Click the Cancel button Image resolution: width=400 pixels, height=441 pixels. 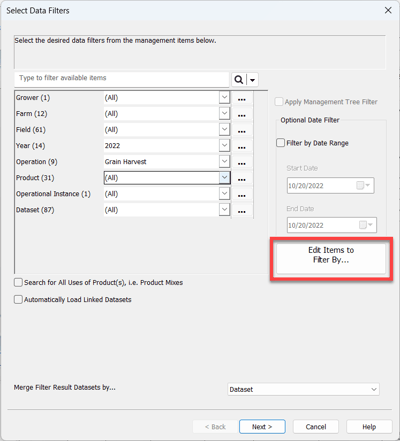316,427
